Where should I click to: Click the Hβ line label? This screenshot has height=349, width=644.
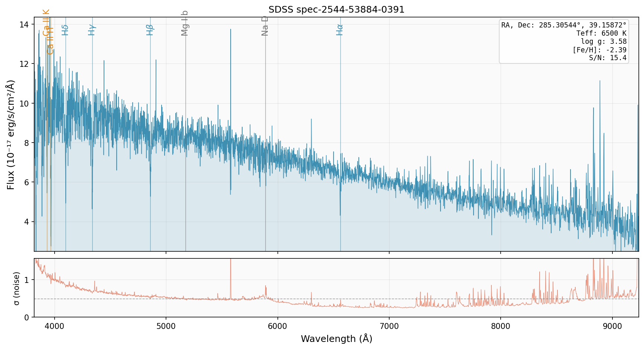[x=150, y=30]
